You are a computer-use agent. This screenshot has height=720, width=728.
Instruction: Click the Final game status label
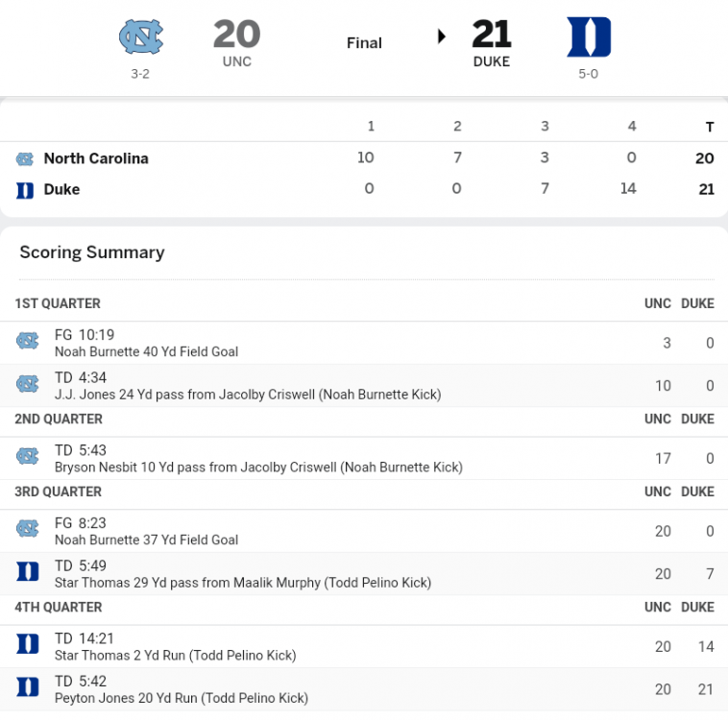click(364, 42)
